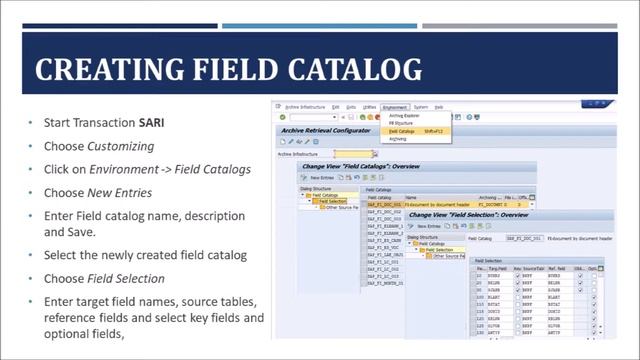
Task: Click the Field Catalog input showing SAP_FI_DOC_001
Action: coord(525,238)
